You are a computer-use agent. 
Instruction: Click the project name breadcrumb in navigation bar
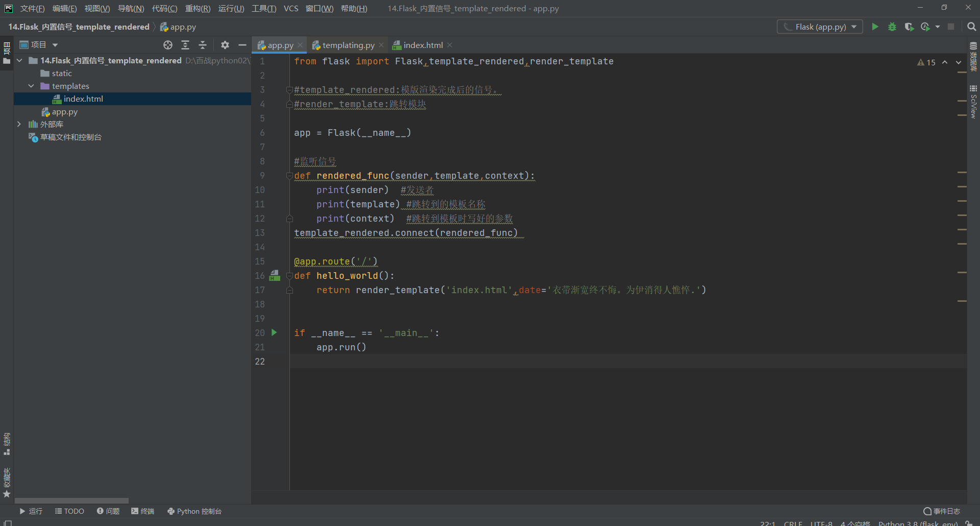pos(79,27)
